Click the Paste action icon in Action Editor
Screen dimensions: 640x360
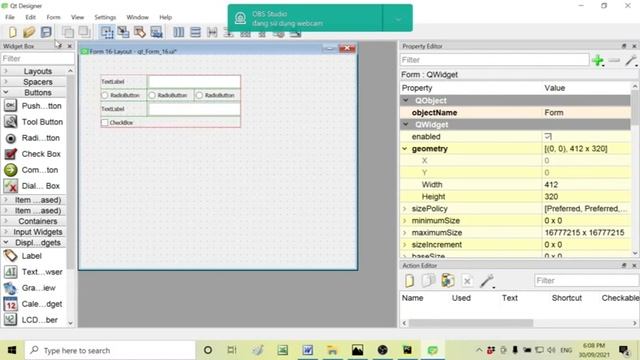pos(448,281)
